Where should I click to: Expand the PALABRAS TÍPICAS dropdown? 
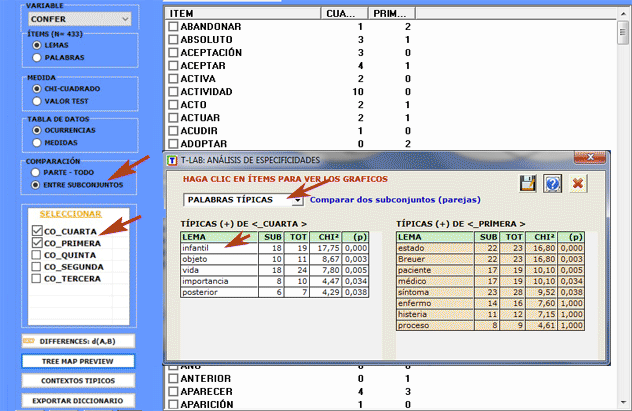click(297, 201)
